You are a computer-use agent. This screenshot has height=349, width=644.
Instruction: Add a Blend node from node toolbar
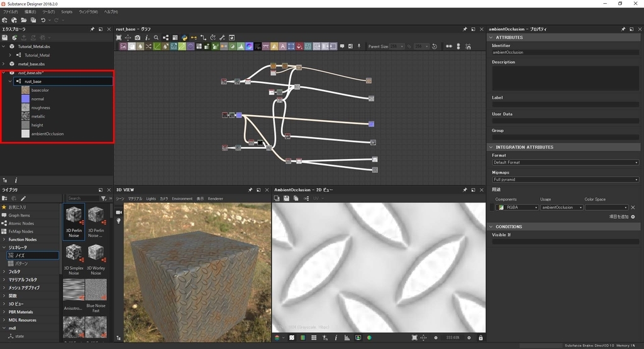pyautogui.click(x=131, y=47)
